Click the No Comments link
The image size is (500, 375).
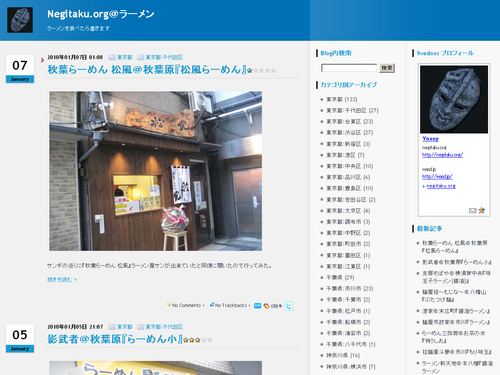pyautogui.click(x=186, y=305)
